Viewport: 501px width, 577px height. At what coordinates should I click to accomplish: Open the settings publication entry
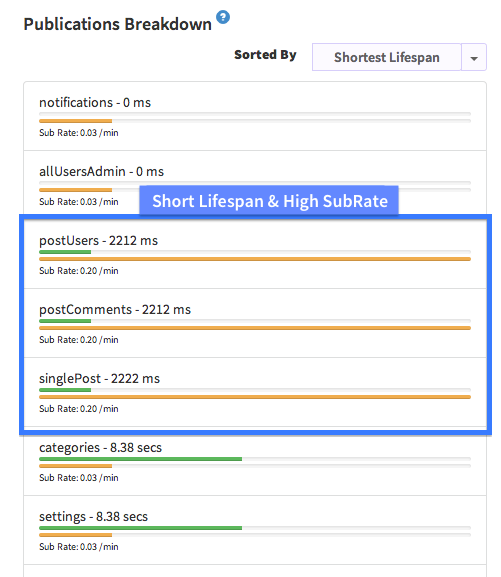[255, 530]
